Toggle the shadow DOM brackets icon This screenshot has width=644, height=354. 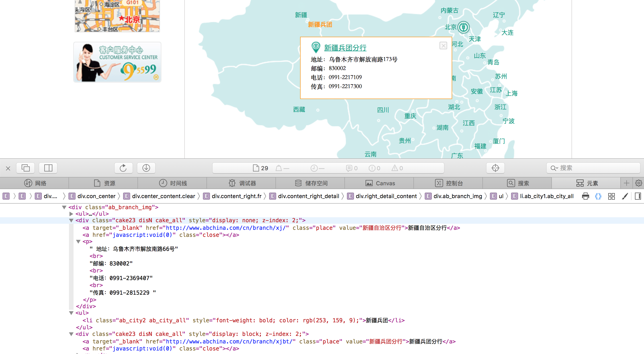(598, 196)
